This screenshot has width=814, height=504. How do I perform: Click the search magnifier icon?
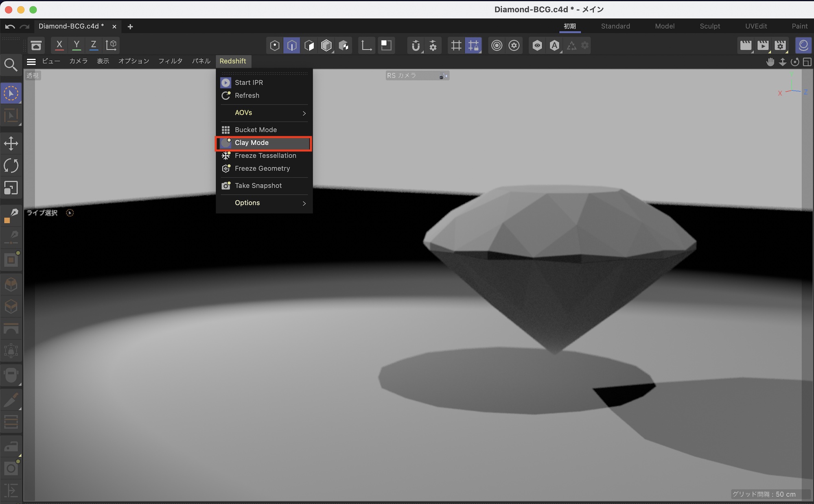click(x=11, y=65)
